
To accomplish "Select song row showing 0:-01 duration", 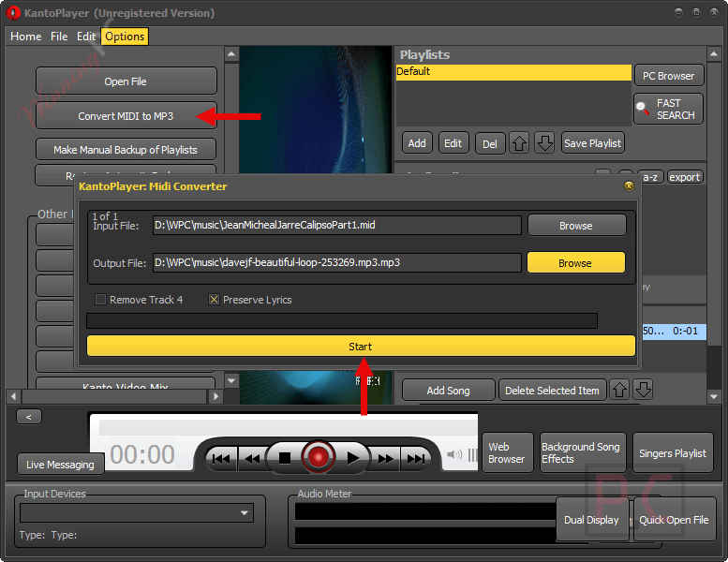I will point(675,331).
